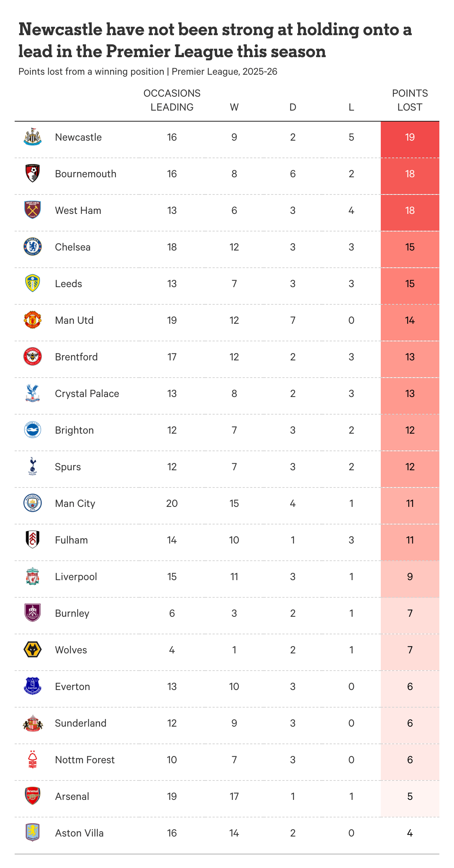The height and width of the screenshot is (868, 454).
Task: Select the L column header
Action: 351,107
